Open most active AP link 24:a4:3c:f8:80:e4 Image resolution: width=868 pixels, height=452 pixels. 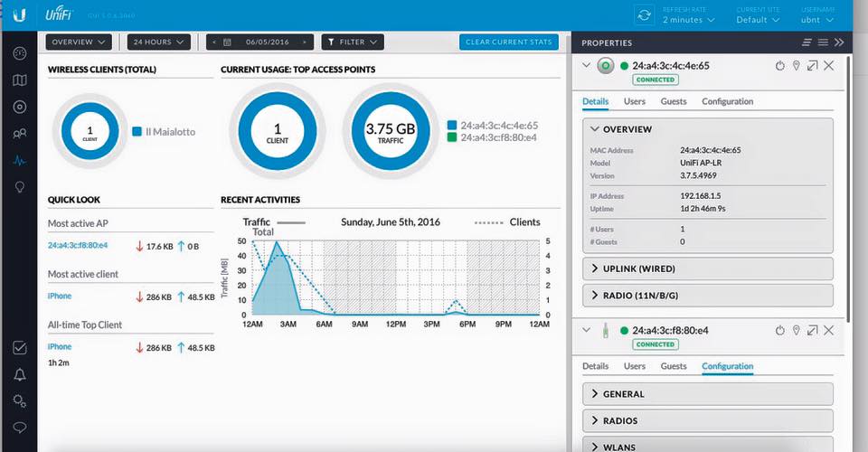point(78,245)
